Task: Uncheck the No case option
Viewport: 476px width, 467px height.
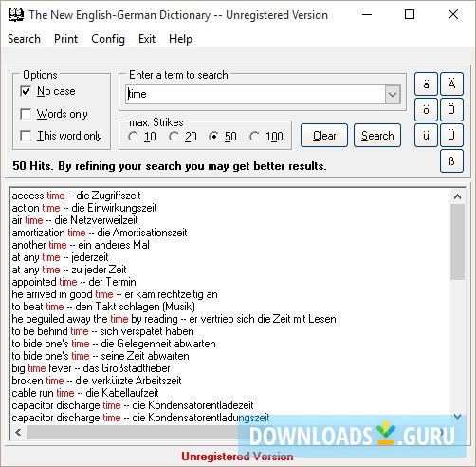Action: tap(26, 91)
